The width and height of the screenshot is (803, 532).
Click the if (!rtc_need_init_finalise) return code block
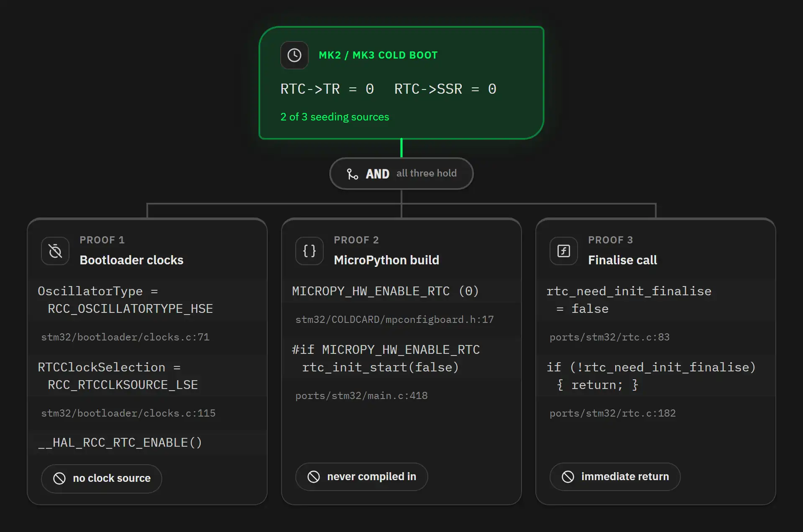tap(656, 376)
